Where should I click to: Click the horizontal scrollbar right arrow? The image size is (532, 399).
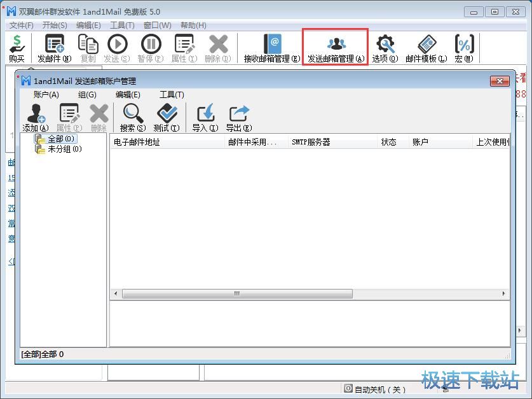[x=504, y=293]
